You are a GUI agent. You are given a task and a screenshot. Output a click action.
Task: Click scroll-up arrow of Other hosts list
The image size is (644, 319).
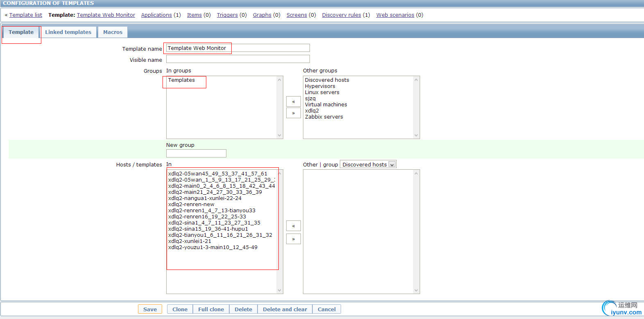(416, 173)
